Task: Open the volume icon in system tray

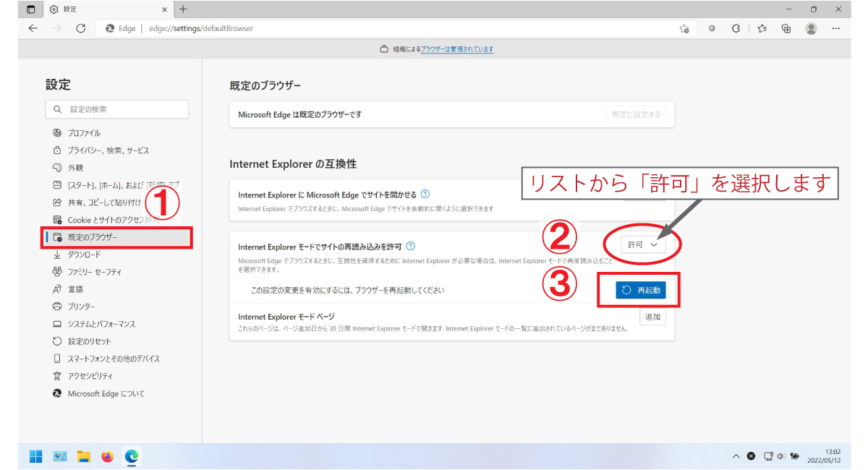Action: pos(781,456)
